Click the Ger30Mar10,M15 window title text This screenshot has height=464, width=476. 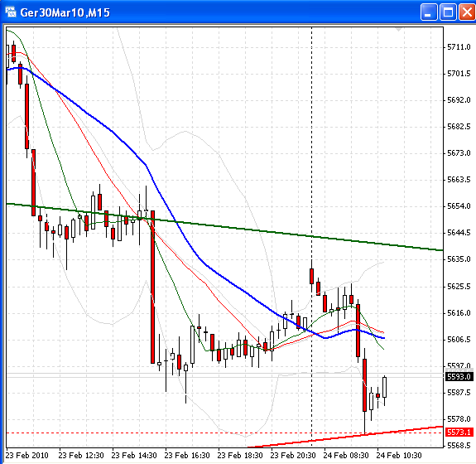[65, 12]
